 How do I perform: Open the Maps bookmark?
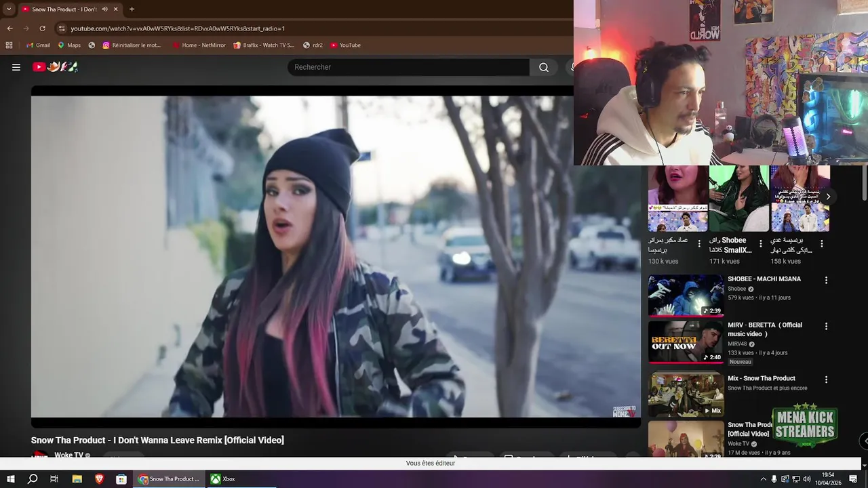tap(69, 45)
